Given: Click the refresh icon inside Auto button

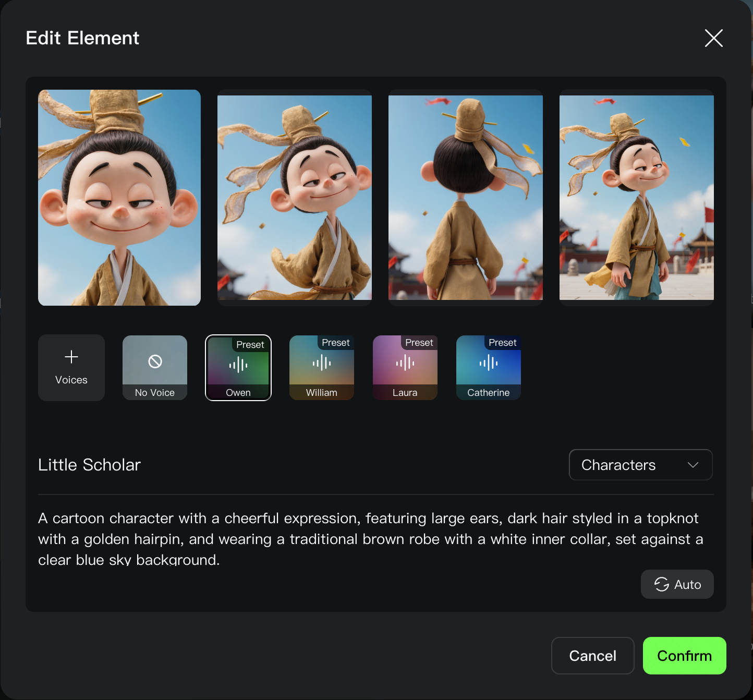Looking at the screenshot, I should [662, 584].
